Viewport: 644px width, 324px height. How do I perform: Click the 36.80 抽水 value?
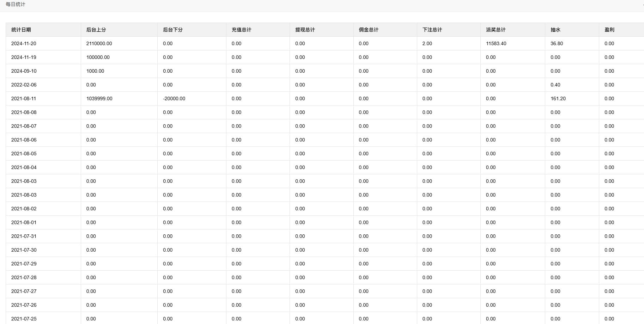(557, 43)
